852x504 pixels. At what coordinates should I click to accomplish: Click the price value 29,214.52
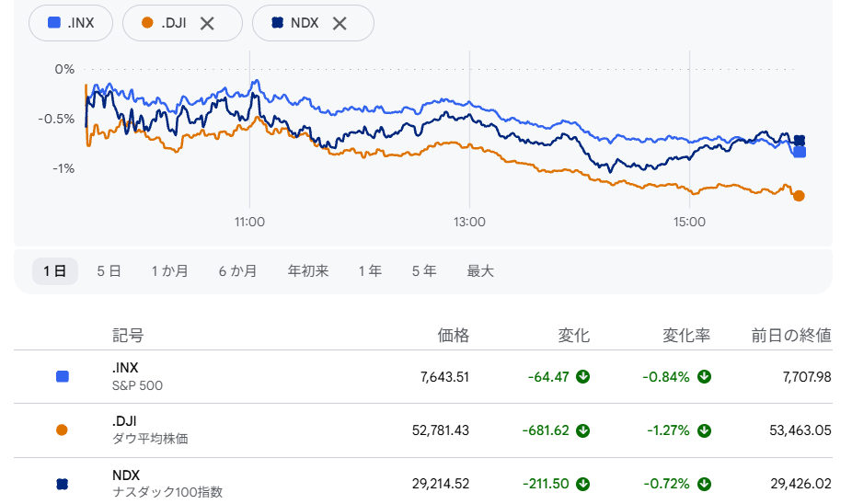pyautogui.click(x=441, y=484)
